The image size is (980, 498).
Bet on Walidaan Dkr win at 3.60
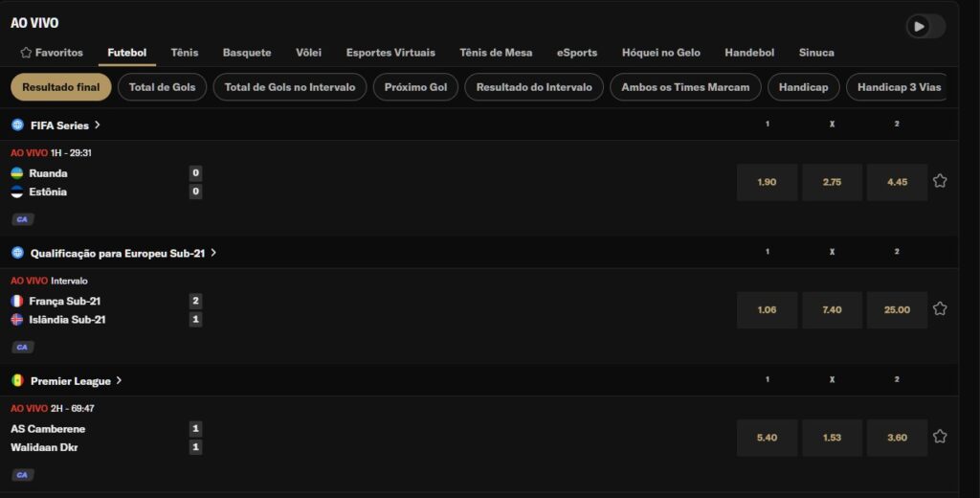pyautogui.click(x=897, y=438)
